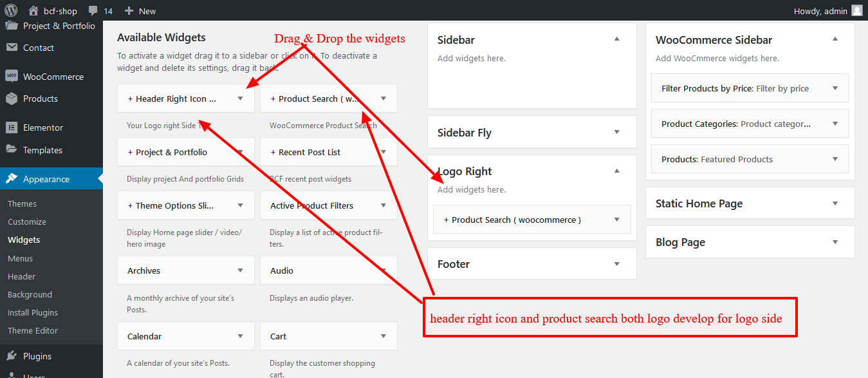868x378 pixels.
Task: Open the Customize submenu item
Action: pyautogui.click(x=27, y=222)
